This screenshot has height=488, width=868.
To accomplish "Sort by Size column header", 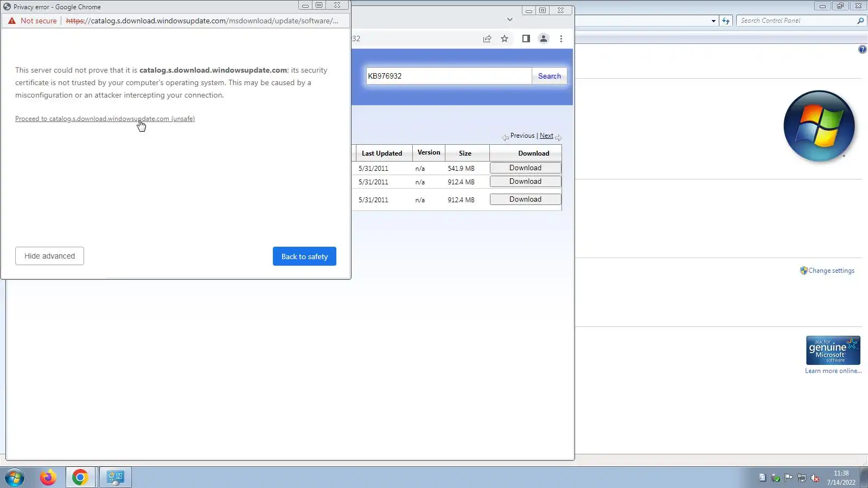I will [465, 153].
